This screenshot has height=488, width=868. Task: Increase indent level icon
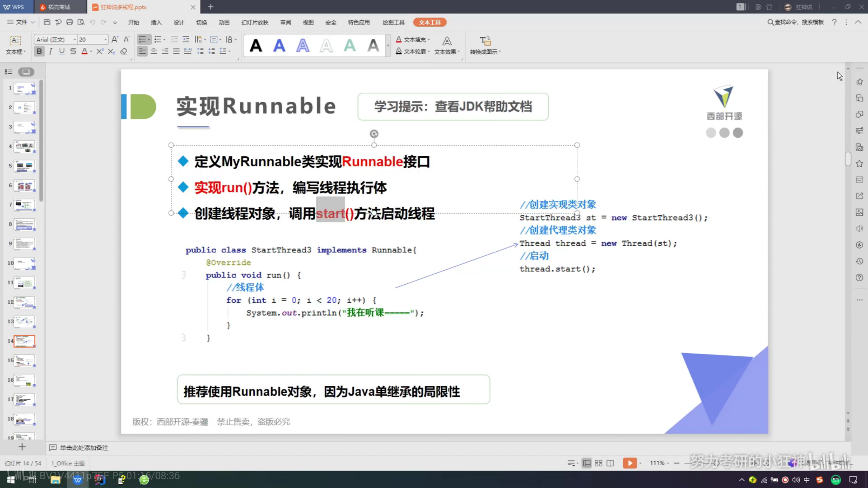[x=186, y=39]
